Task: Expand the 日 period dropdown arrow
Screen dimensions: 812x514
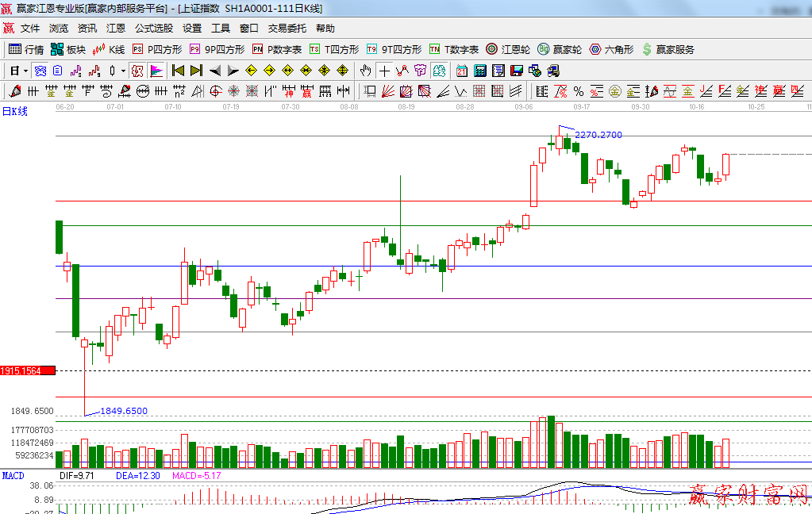Action: click(25, 71)
